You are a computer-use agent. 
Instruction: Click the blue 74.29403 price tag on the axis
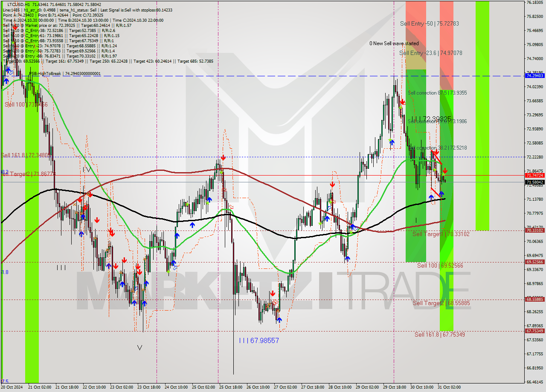coord(534,75)
